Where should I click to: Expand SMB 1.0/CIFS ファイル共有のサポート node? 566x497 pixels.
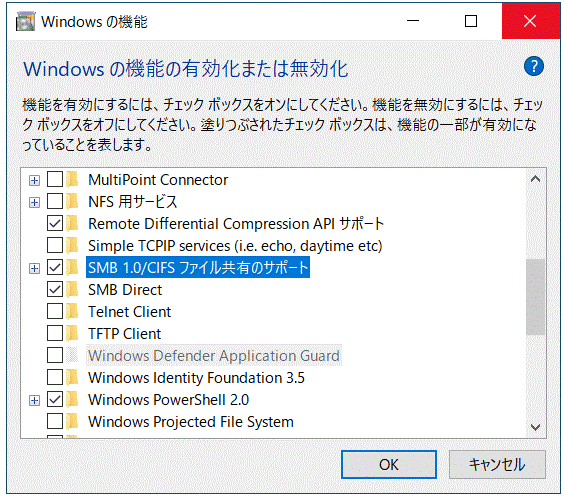click(x=34, y=268)
